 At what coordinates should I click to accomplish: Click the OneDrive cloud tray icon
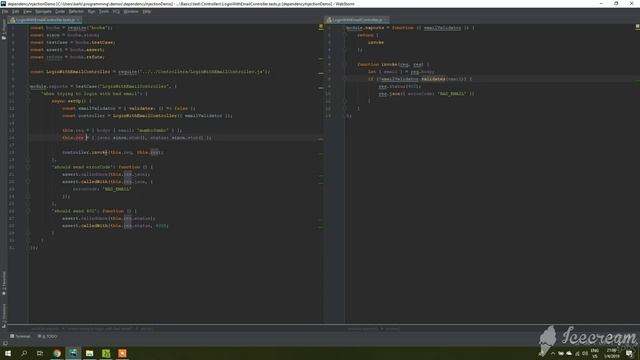(569, 353)
